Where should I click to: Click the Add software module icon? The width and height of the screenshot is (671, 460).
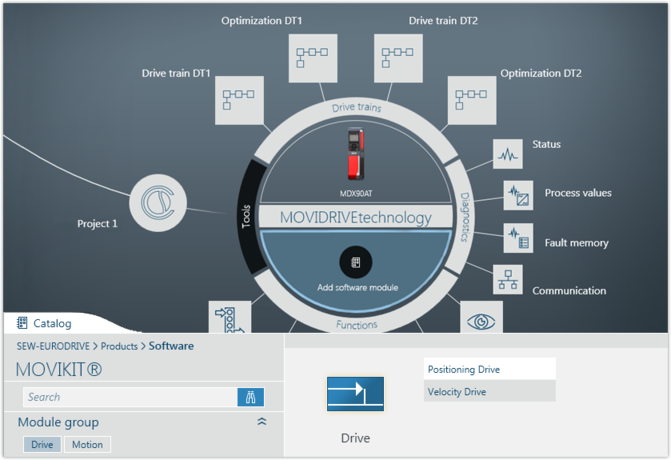tap(356, 262)
